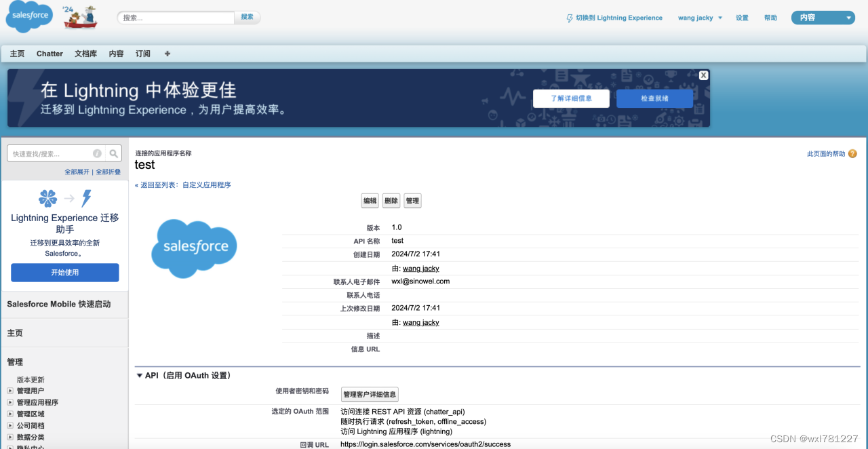Click the Salesforce cloud logo in header
Image resolution: width=868 pixels, height=449 pixels.
pos(29,16)
